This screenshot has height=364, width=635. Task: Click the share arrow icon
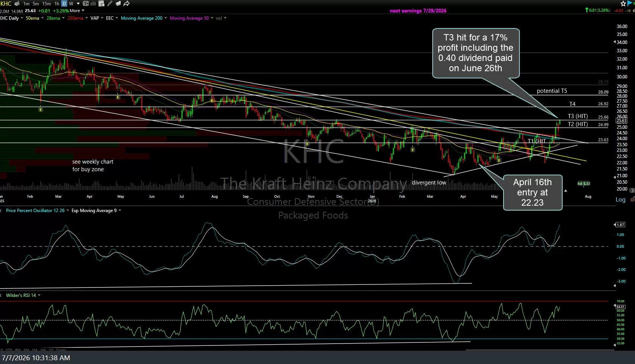(x=127, y=3)
